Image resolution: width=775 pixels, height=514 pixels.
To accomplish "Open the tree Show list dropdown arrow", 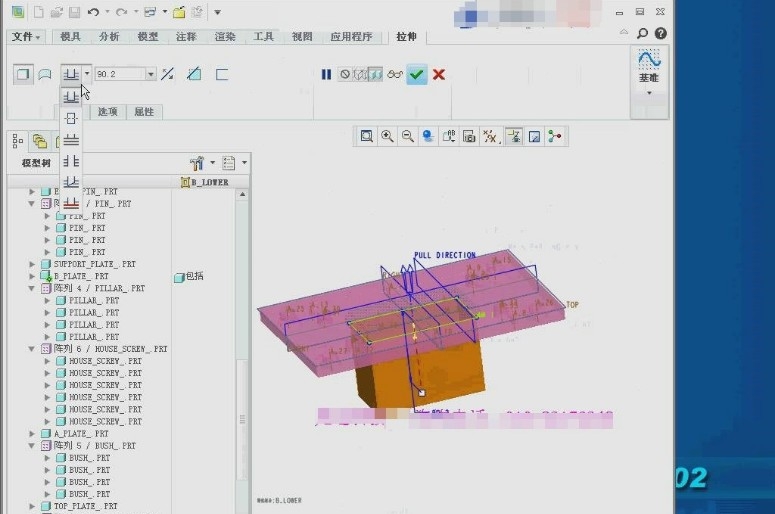I will pyautogui.click(x=244, y=163).
